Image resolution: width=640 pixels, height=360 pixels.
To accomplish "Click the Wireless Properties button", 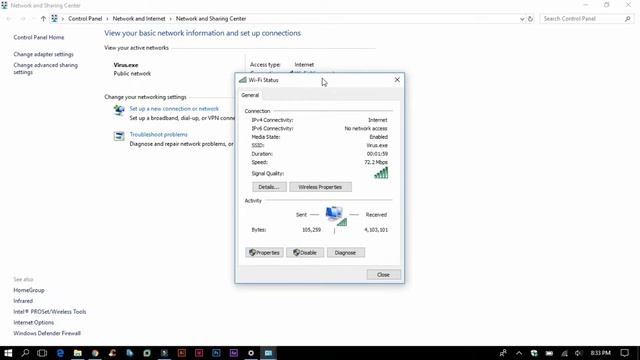I will click(x=320, y=187).
